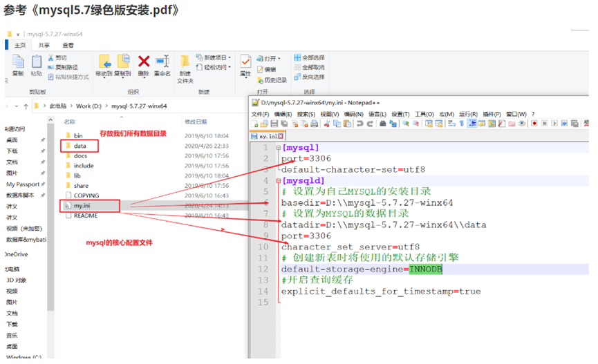Click the Replace icon in Notepad++ toolbar
Screen dimensions: 598x364
pyautogui.click(x=393, y=124)
